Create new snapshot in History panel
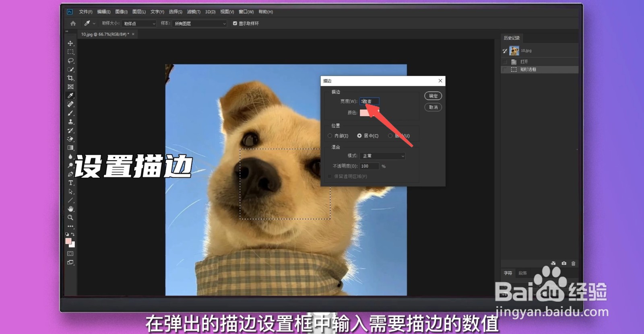 564,264
